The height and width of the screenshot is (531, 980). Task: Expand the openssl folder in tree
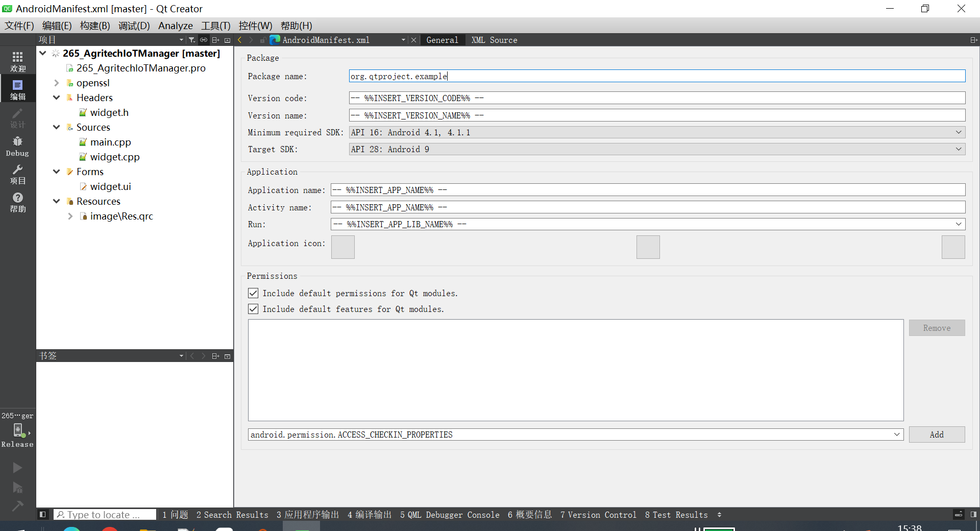pos(57,83)
